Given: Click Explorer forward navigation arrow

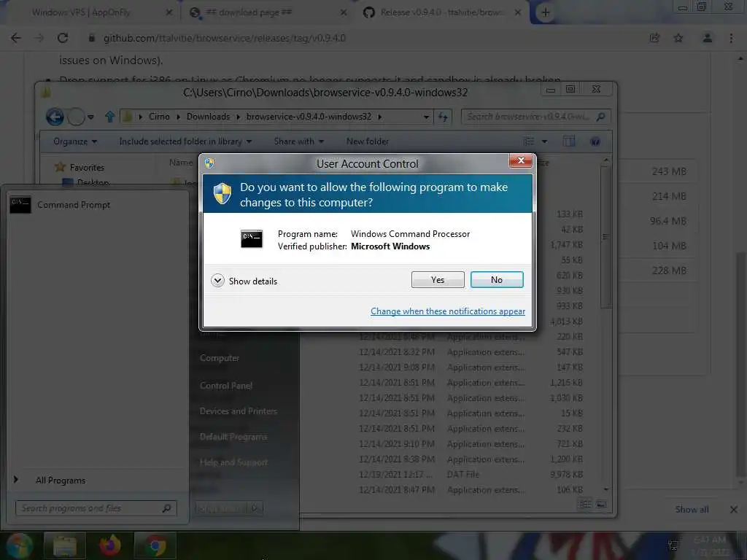Looking at the screenshot, I should pos(76,117).
